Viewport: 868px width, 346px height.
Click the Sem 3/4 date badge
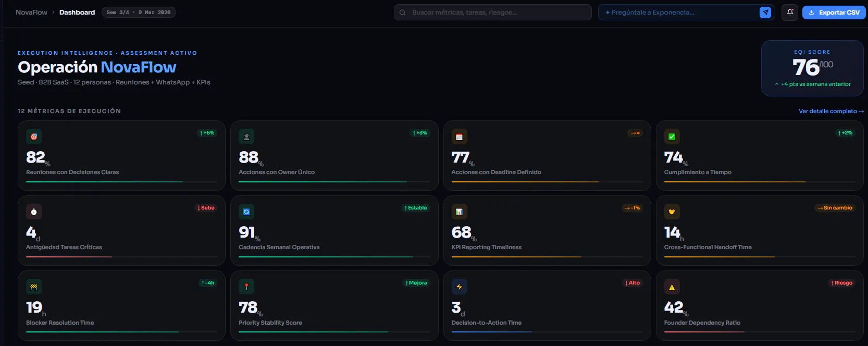click(139, 12)
